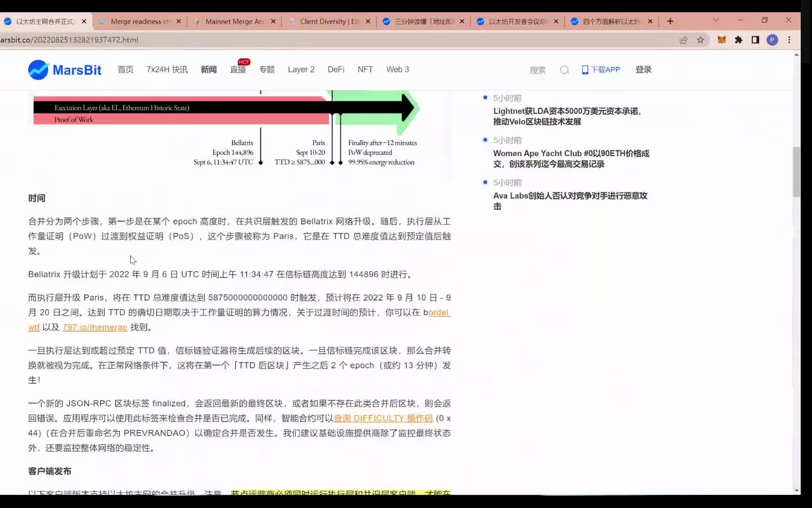Viewport: 812px width, 508px height.
Task: Close the Client Diversity tab
Action: pos(367,21)
